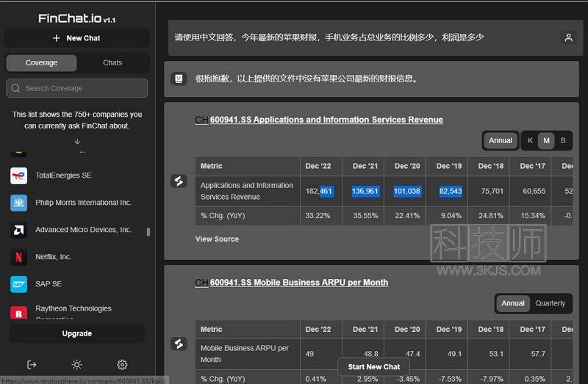Click the Philip Morris International logo icon
Image resolution: width=588 pixels, height=384 pixels.
click(x=19, y=203)
